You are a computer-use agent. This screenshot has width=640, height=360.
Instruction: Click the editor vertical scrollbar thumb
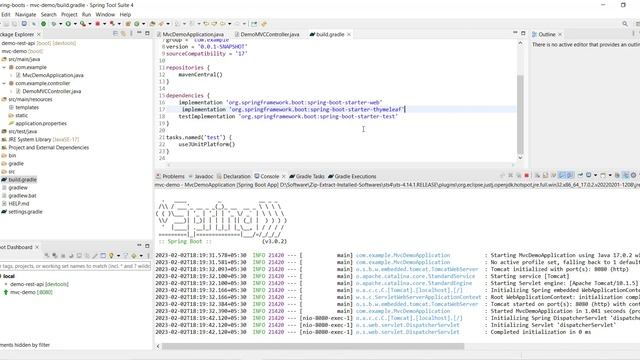point(520,114)
